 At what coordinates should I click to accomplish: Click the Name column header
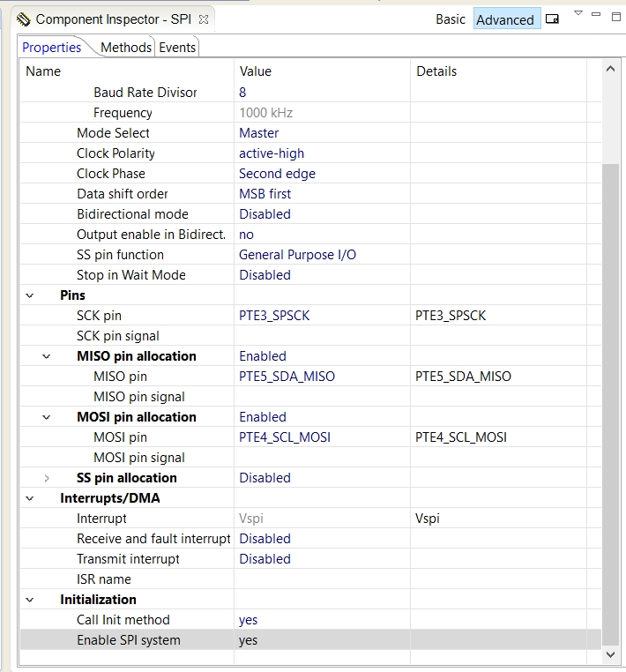43,71
